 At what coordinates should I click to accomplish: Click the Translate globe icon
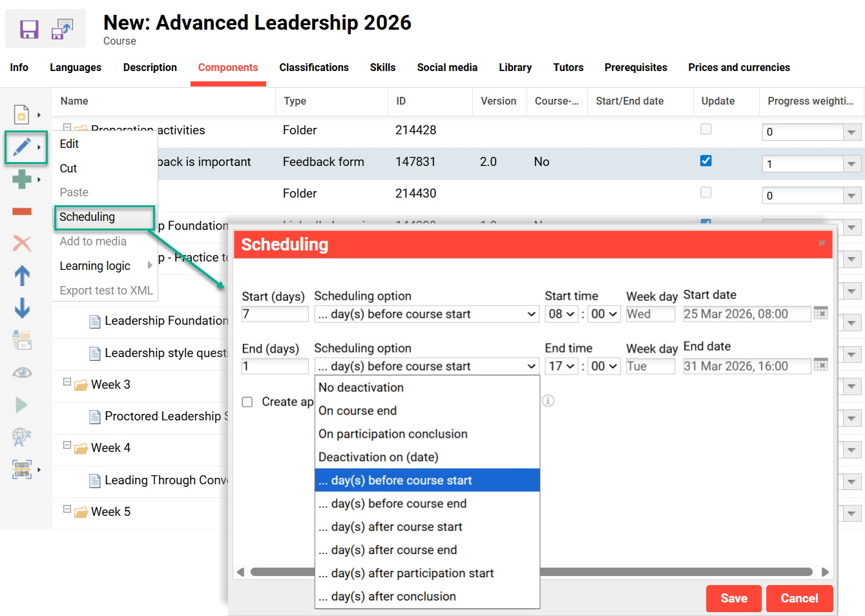pos(21,438)
